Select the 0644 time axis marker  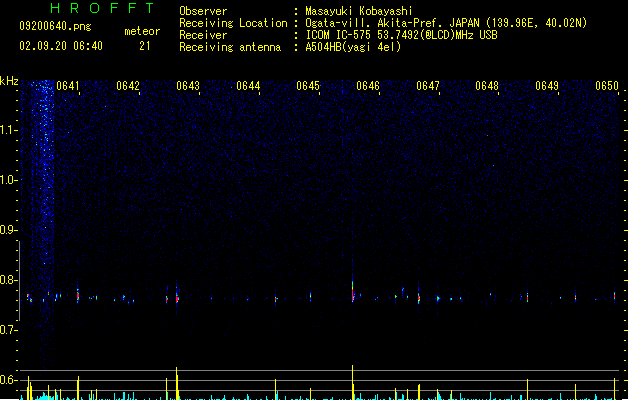tap(248, 86)
